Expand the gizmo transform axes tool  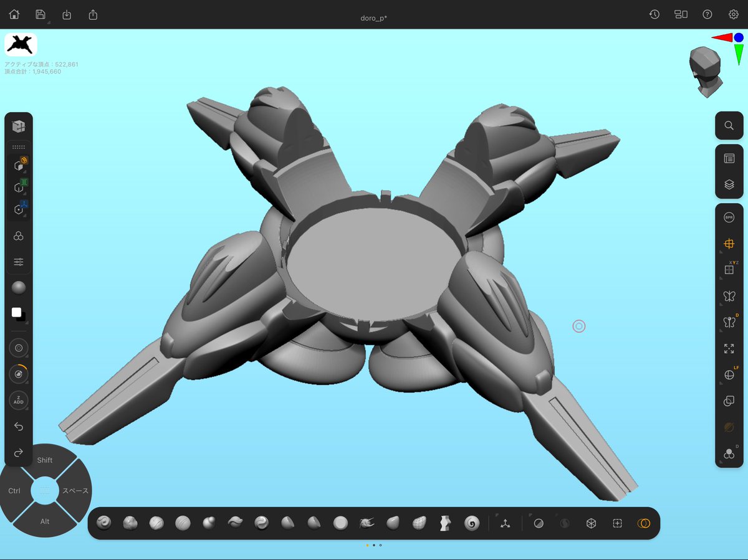click(x=506, y=523)
